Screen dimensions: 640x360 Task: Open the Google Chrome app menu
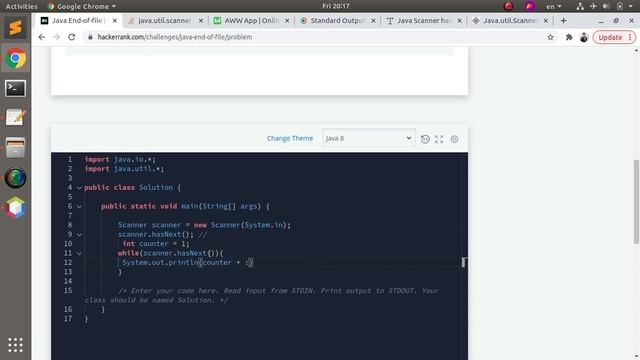click(x=81, y=6)
